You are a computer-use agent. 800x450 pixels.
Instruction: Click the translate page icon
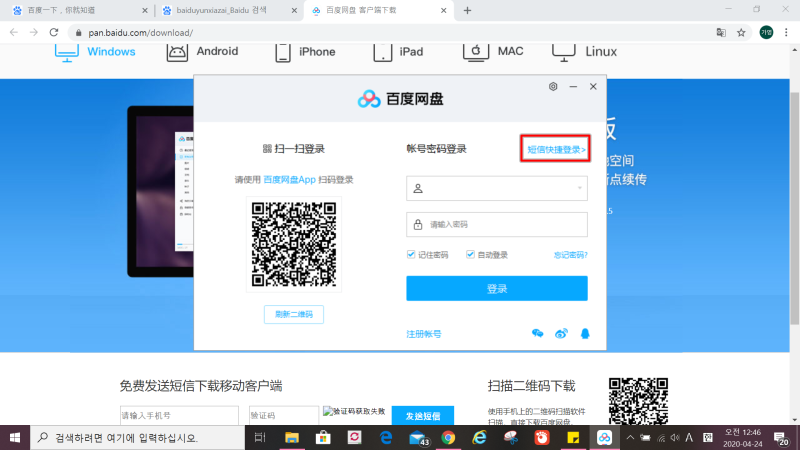721,33
